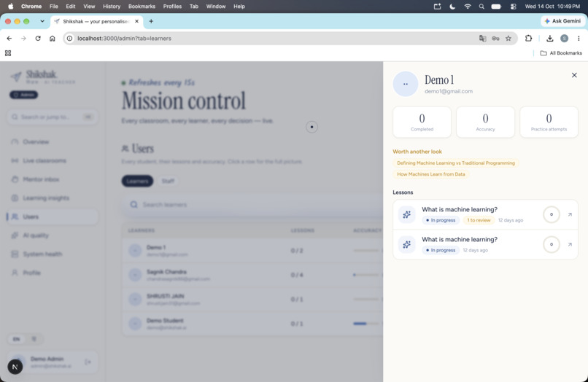The height and width of the screenshot is (382, 588).
Task: Click logout icon beside Demo Admin
Action: pyautogui.click(x=88, y=362)
